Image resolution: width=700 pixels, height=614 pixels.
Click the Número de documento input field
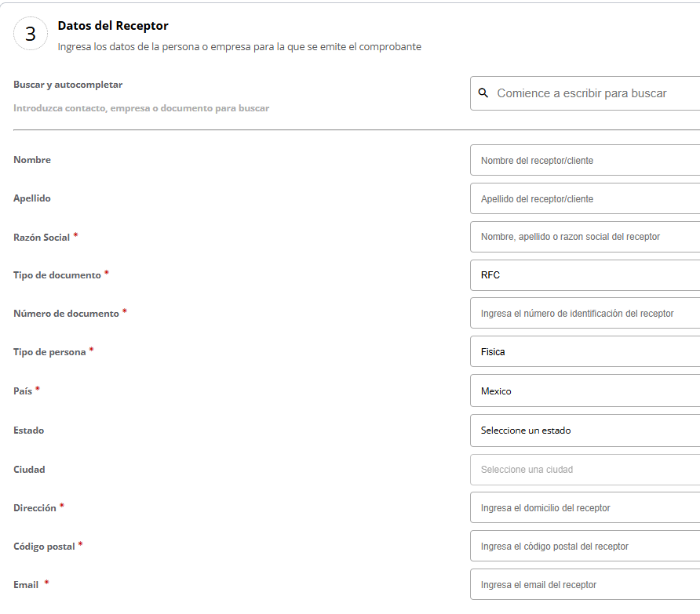point(585,313)
